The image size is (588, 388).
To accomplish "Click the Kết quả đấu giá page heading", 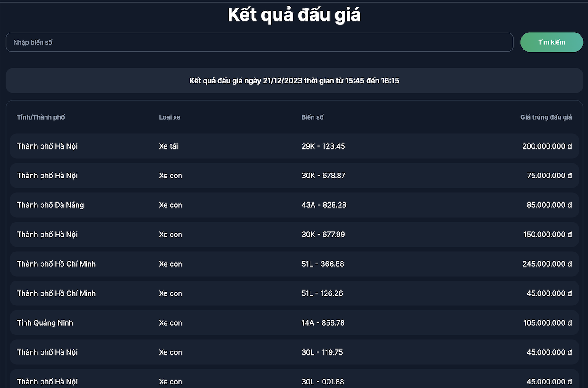I will (x=294, y=15).
